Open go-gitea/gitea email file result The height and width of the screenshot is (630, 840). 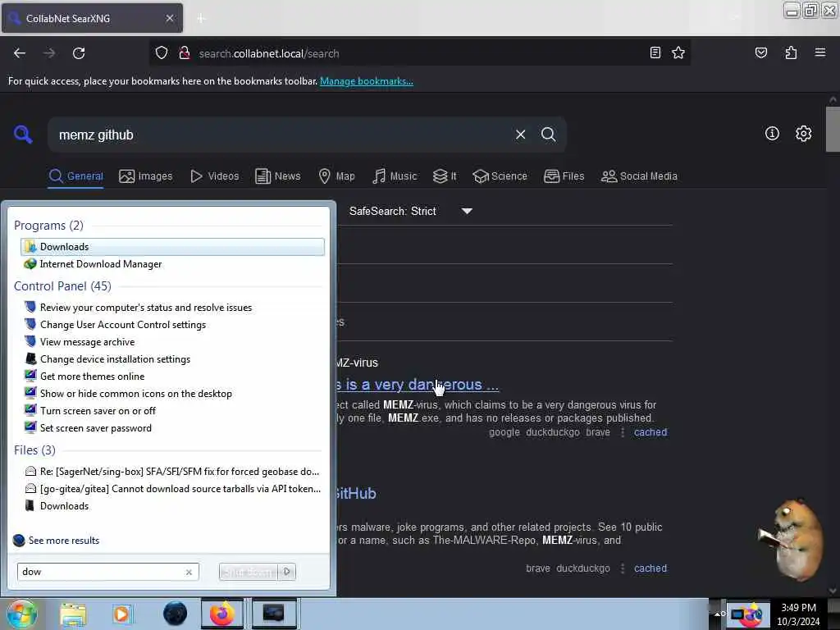click(x=172, y=489)
